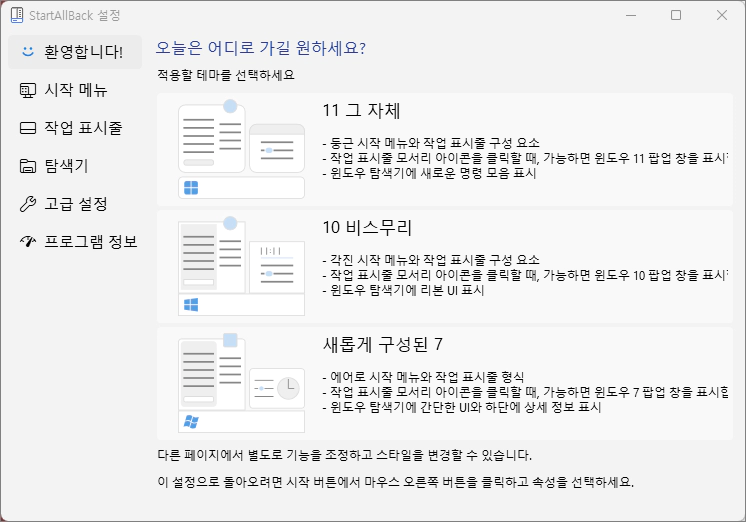
Task: Click the 탐색기 folder icon
Action: [x=28, y=166]
